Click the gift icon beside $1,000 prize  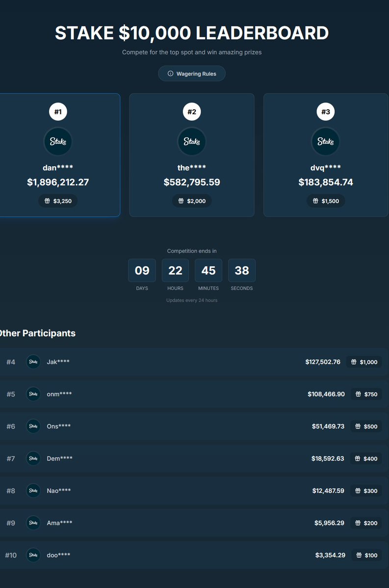tap(354, 362)
